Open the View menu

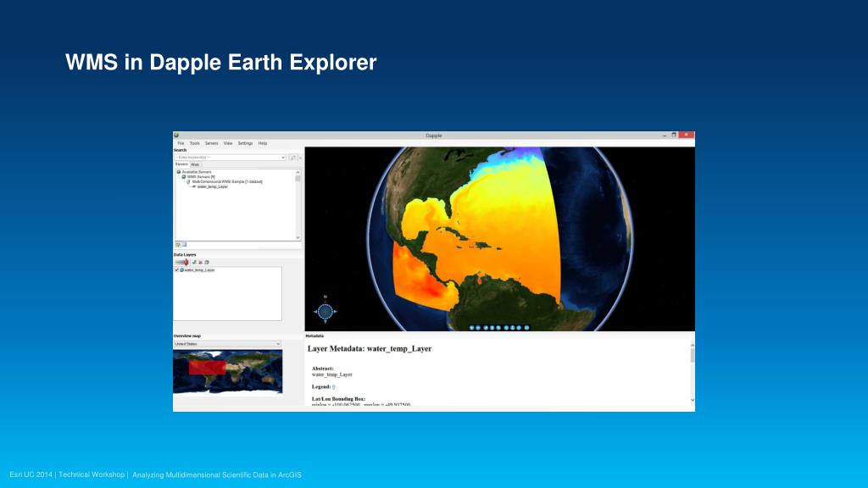tap(228, 143)
